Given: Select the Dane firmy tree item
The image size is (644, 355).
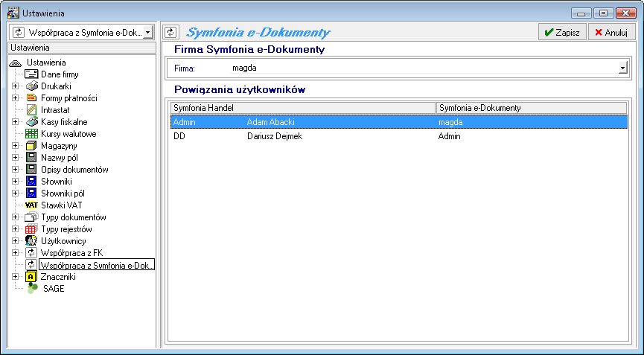Looking at the screenshot, I should coord(60,74).
